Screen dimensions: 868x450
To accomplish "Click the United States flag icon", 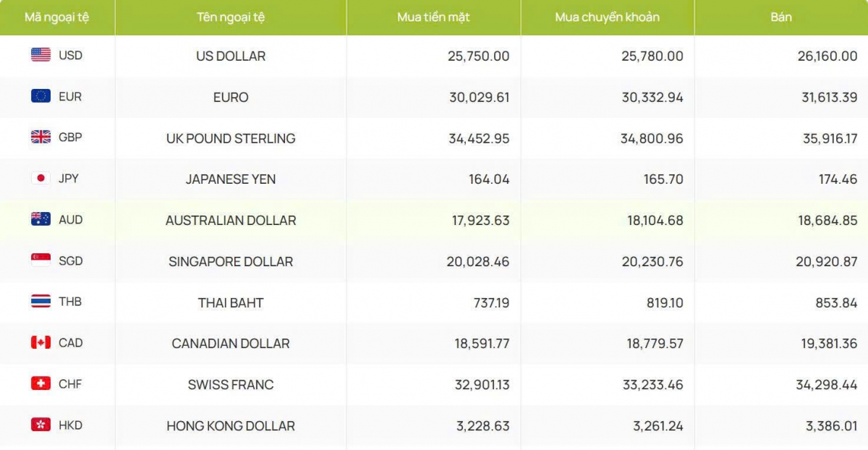I will click(x=41, y=55).
